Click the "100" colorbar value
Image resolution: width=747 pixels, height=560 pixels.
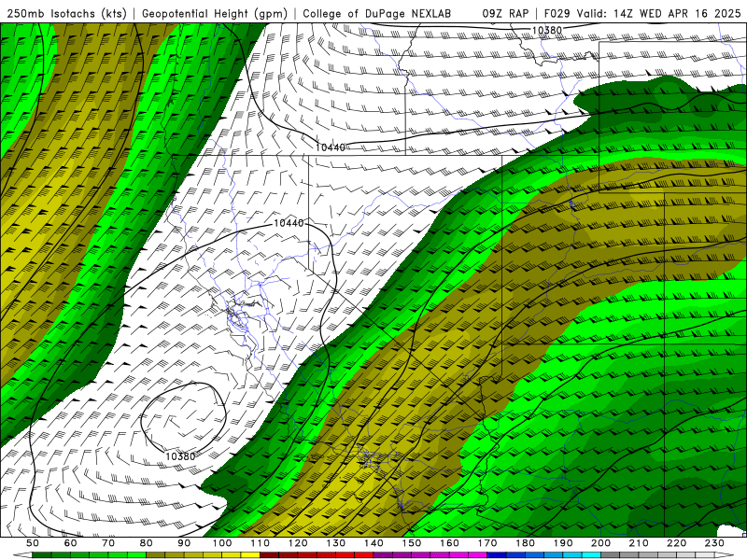pyautogui.click(x=222, y=543)
